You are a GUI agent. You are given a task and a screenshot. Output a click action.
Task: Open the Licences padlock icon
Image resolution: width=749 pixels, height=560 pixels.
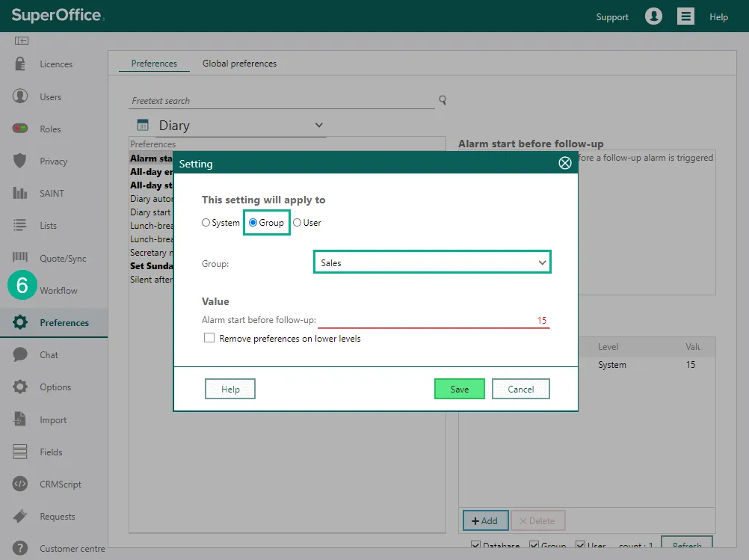(x=20, y=64)
